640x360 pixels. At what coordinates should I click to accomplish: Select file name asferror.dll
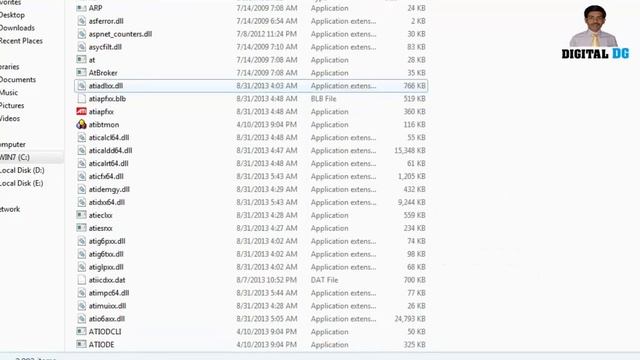[x=106, y=21]
